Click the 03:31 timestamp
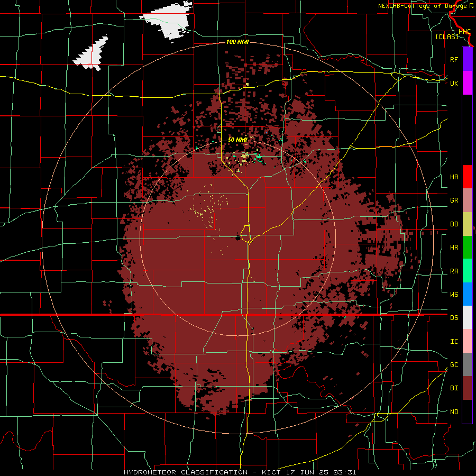 [x=344, y=472]
